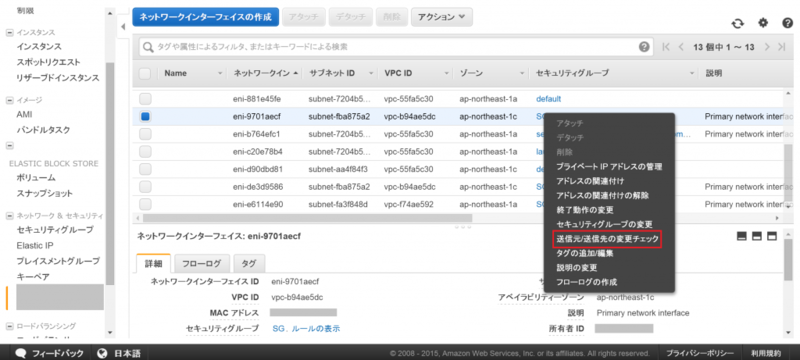
Task: Select all rows with the header checkbox
Action: coord(145,73)
